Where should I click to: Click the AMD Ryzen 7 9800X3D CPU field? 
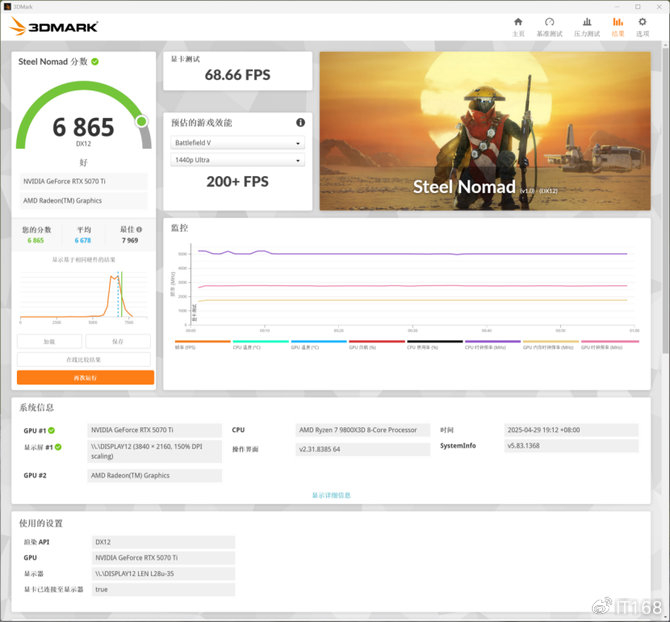363,430
